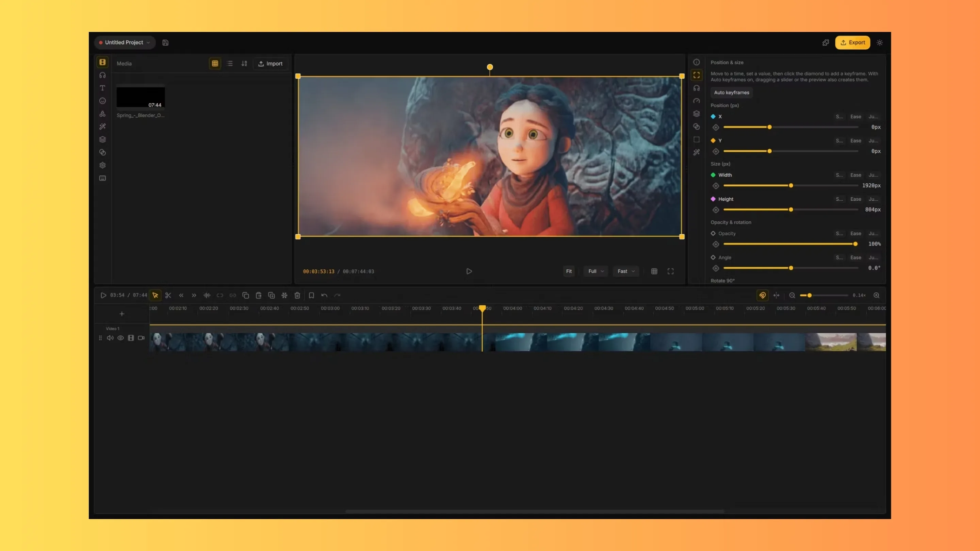Click the timeline zoom out magnifier
This screenshot has width=980, height=551.
tap(792, 295)
